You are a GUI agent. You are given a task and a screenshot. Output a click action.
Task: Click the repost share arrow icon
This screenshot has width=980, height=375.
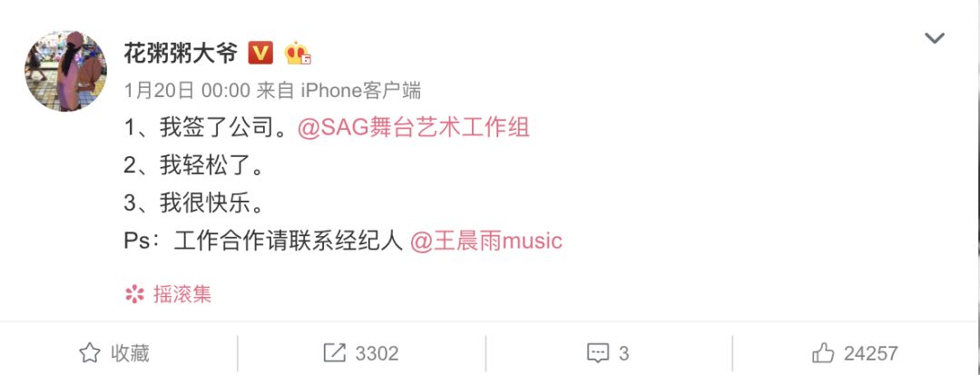[x=334, y=353]
